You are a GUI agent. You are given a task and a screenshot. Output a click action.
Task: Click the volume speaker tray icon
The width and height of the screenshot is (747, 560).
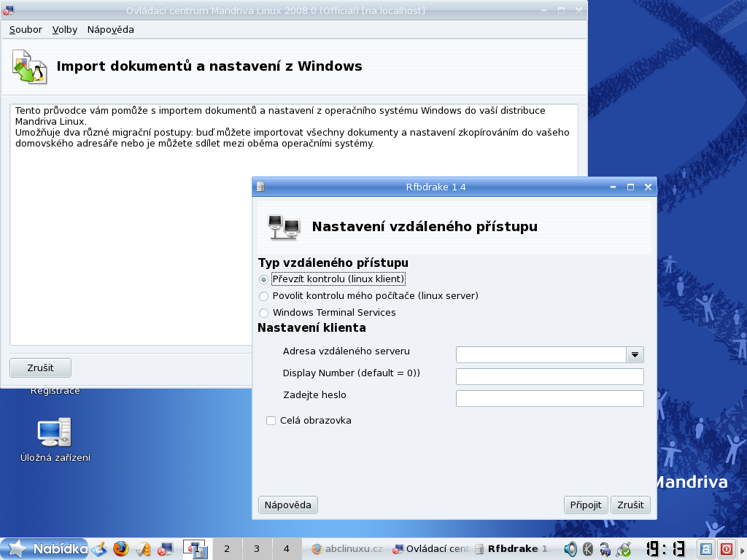570,549
